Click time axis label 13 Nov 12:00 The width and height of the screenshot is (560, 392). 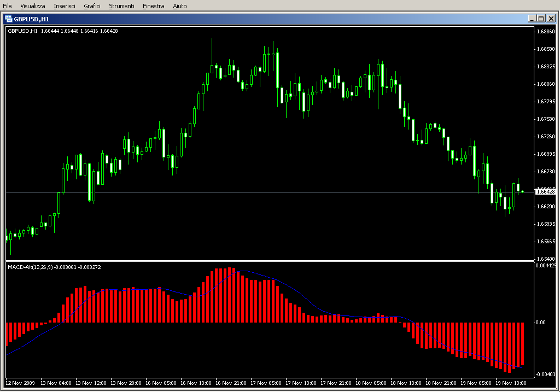tap(91, 383)
